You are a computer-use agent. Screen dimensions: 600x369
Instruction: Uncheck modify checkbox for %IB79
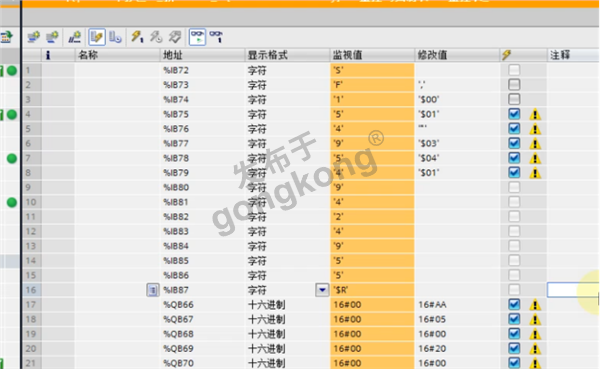514,173
